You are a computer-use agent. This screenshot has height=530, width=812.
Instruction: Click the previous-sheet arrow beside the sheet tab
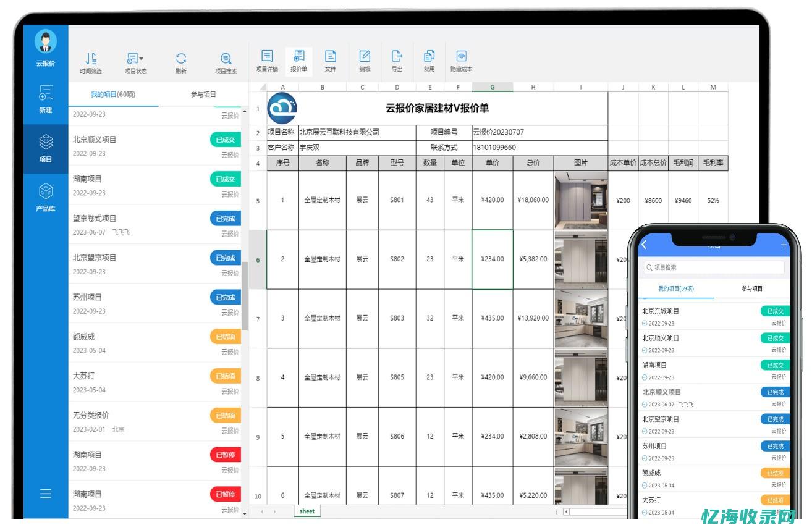point(261,511)
